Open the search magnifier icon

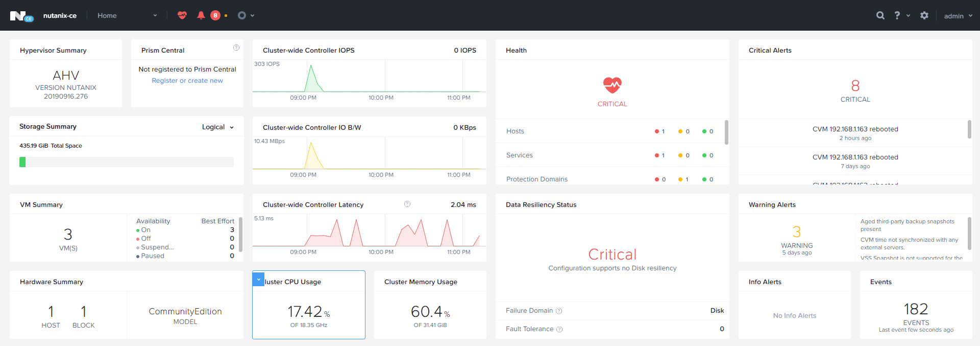pos(880,15)
